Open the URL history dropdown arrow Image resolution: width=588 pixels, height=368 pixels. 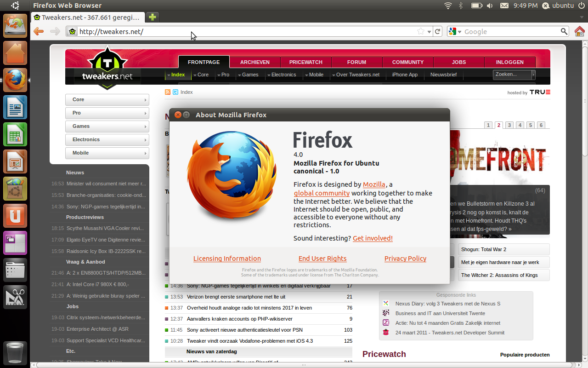(430, 32)
